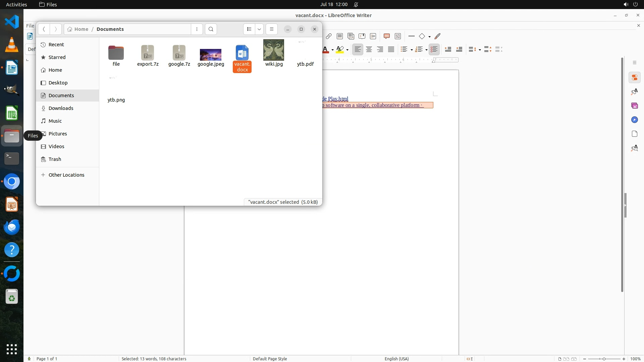The image size is (644, 362).
Task: Select Trash in the Files sidebar
Action: click(x=55, y=159)
